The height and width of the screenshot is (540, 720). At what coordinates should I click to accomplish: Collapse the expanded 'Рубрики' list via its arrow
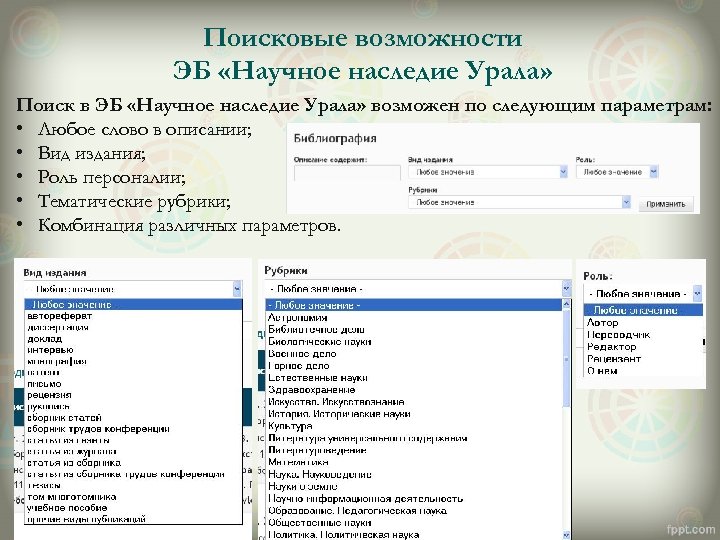click(x=566, y=289)
